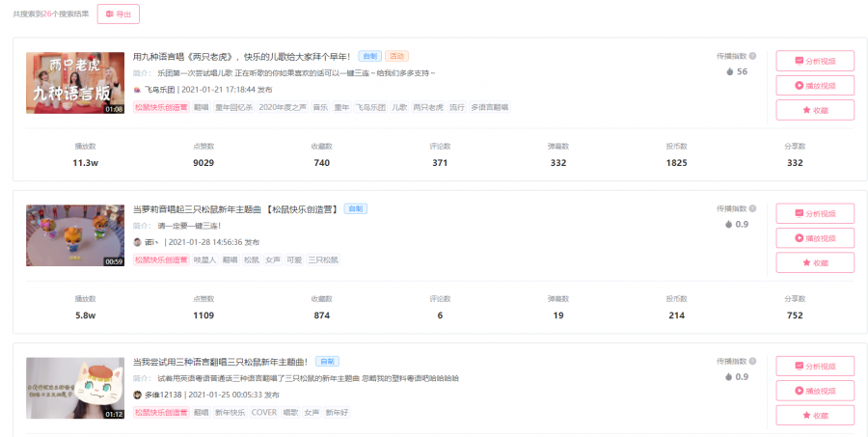Click the 诺丶 uploader avatar icon
The image size is (868, 437).
(137, 242)
